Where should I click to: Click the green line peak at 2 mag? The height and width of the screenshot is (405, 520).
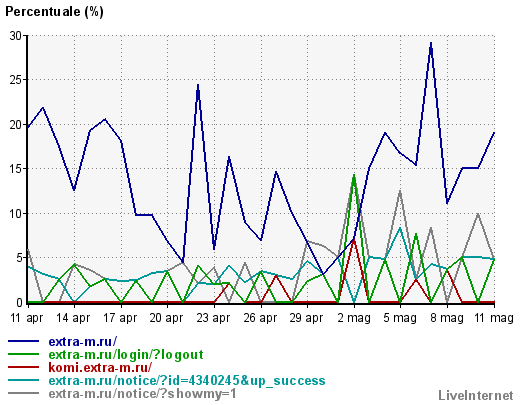pos(354,176)
